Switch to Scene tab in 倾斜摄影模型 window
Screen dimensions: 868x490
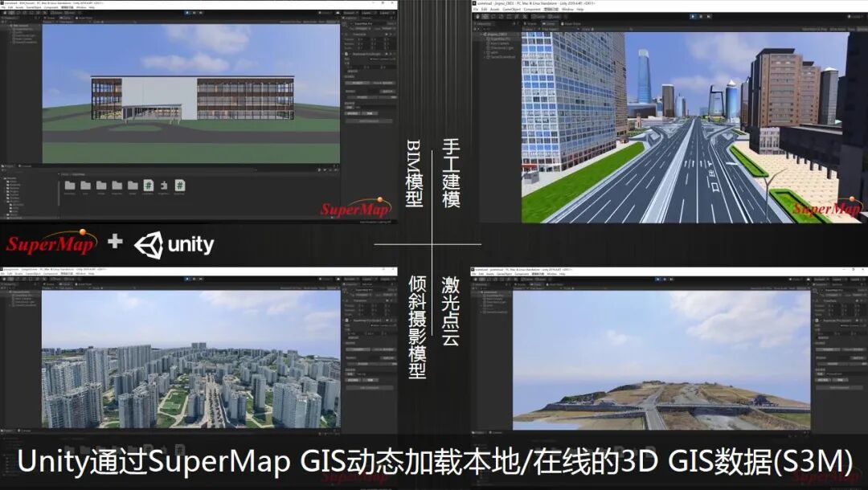(x=49, y=284)
